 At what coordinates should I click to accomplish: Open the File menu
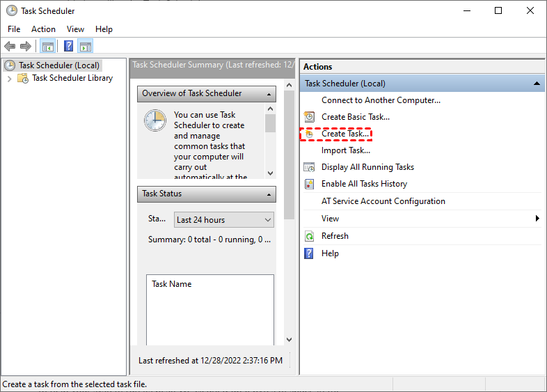pyautogui.click(x=14, y=29)
